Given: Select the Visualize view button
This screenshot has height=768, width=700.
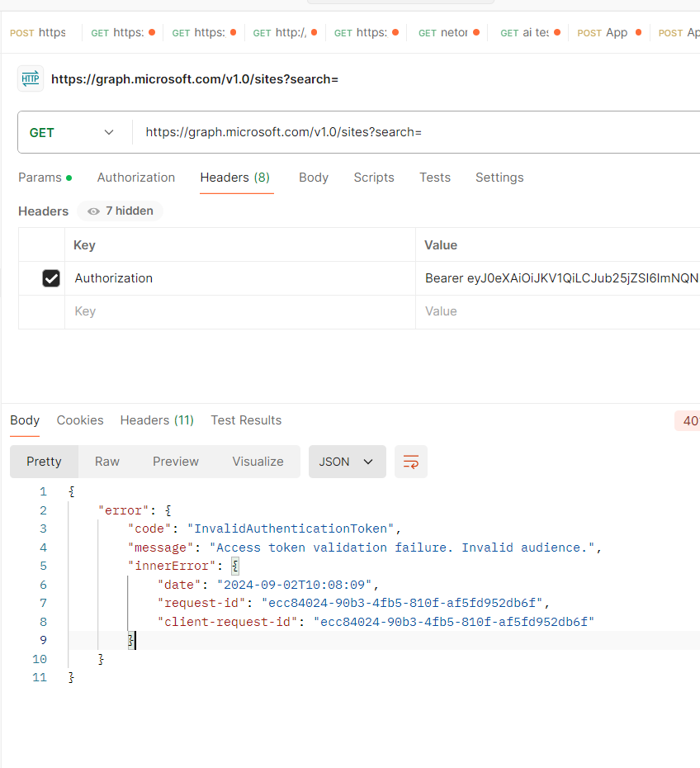Looking at the screenshot, I should coord(258,462).
